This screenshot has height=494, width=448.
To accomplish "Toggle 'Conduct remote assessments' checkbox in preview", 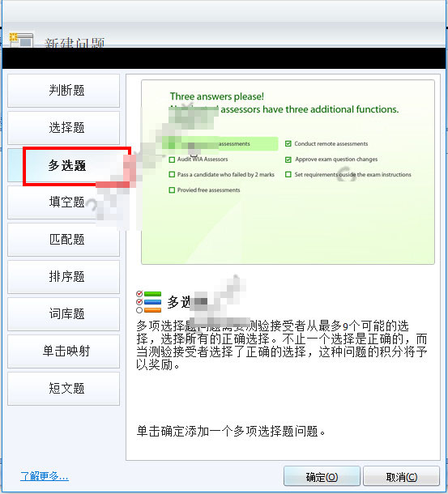I will click(288, 143).
